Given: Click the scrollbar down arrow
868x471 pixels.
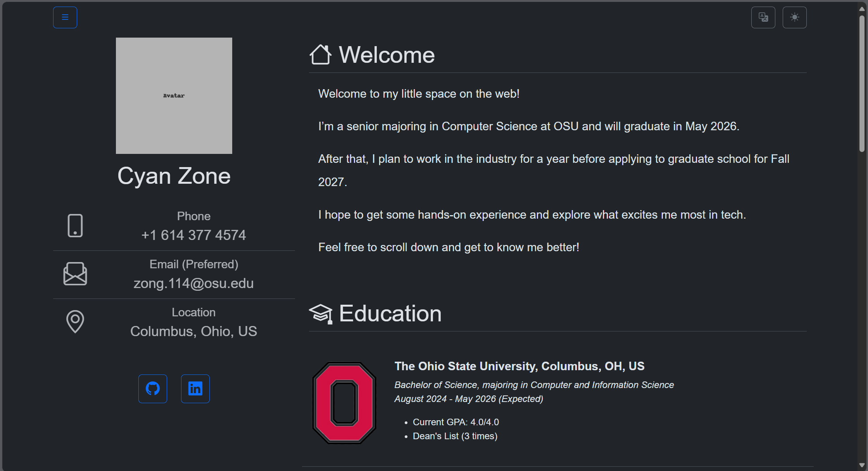Looking at the screenshot, I should (862, 465).
